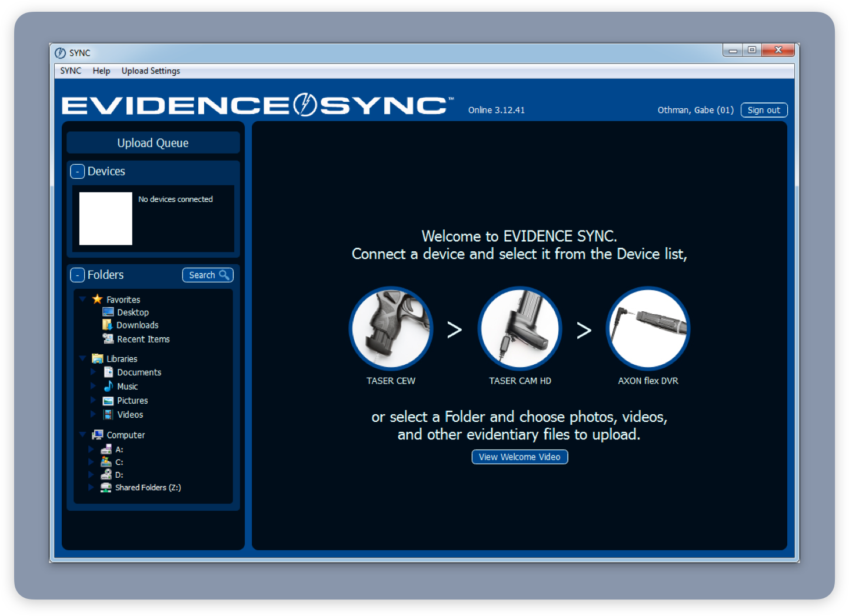This screenshot has height=616, width=849.
Task: Click the 'Devices' panel heading
Action: [106, 171]
